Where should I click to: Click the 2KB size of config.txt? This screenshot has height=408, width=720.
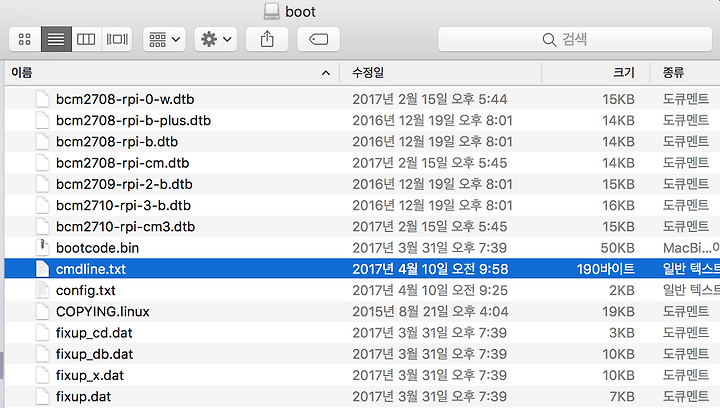(622, 291)
